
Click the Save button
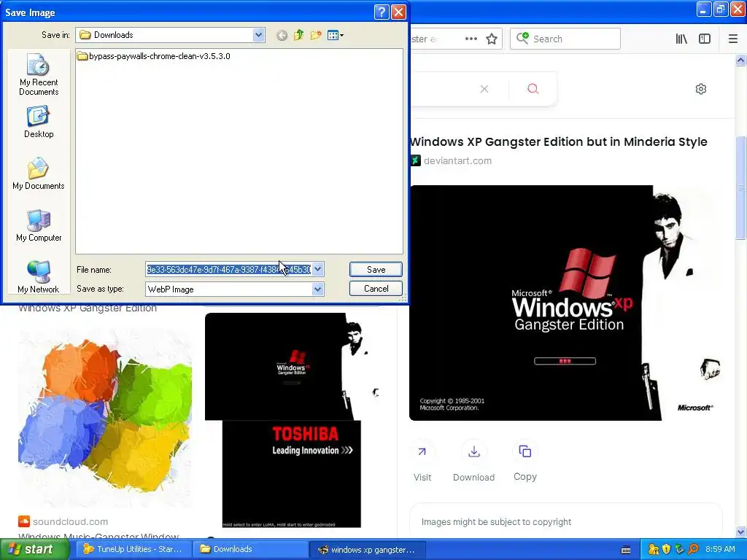pos(376,270)
